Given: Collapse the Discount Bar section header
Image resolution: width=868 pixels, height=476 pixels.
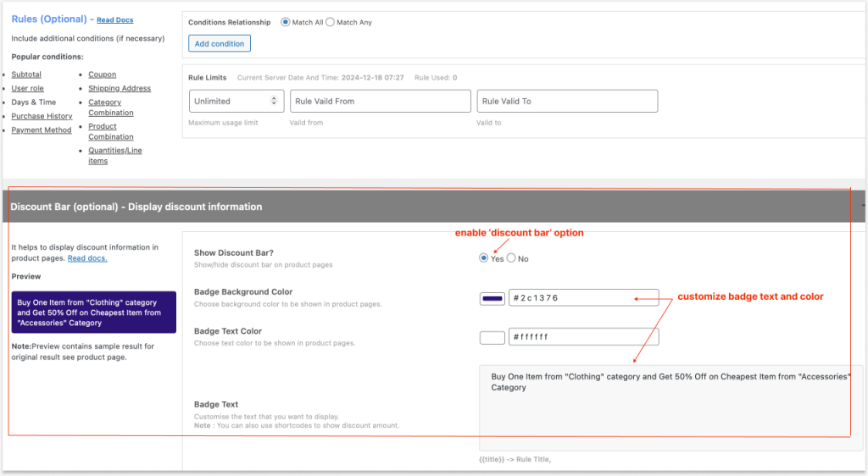Looking at the screenshot, I should (x=434, y=207).
